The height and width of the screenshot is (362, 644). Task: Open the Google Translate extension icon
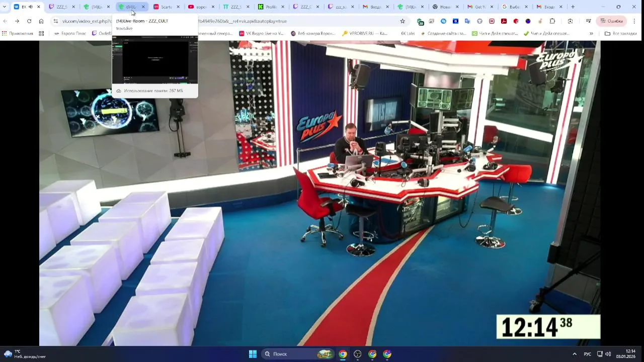(467, 21)
